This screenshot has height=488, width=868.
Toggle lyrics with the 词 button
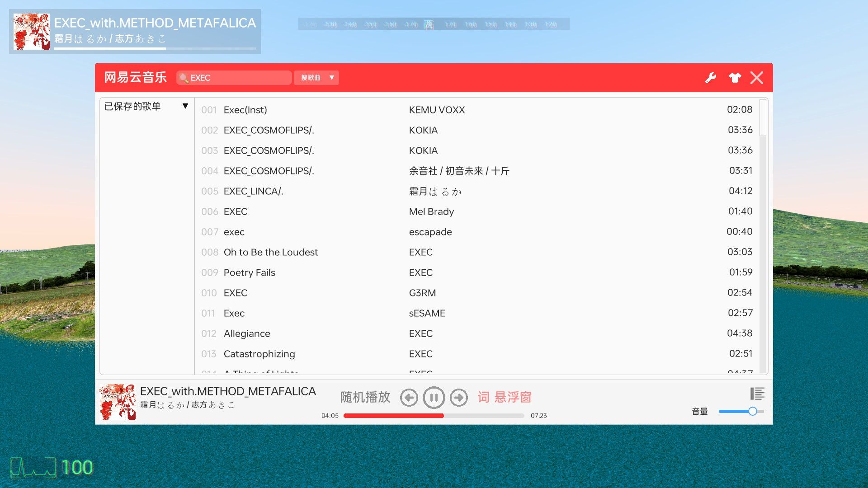483,397
